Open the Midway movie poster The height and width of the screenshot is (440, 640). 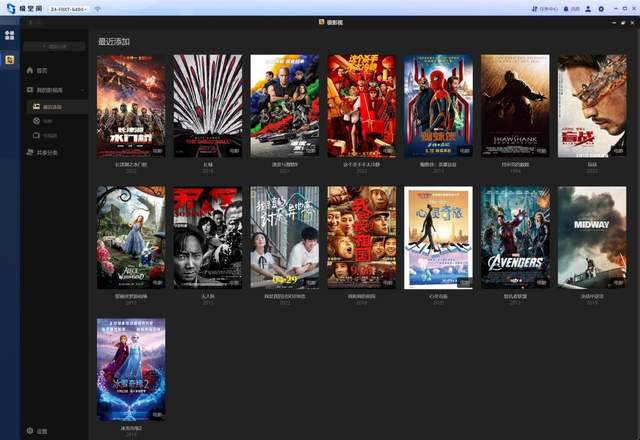pyautogui.click(x=592, y=238)
